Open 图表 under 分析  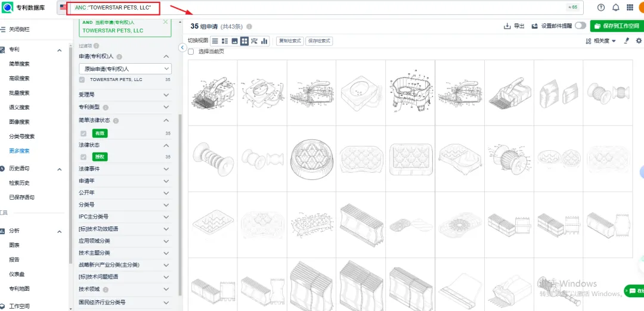[14, 245]
